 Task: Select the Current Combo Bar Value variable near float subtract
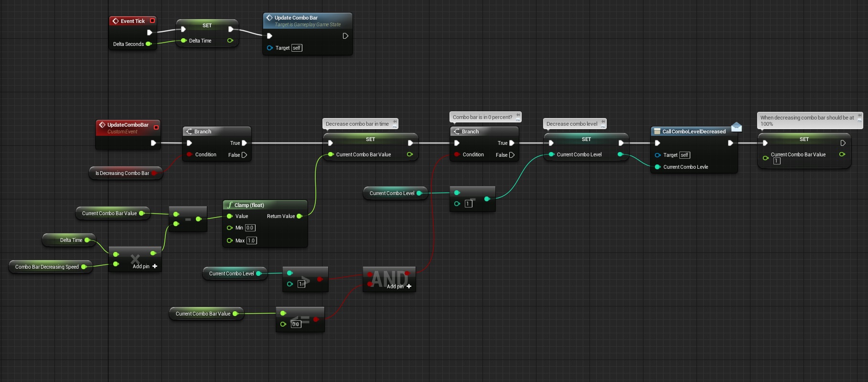112,213
